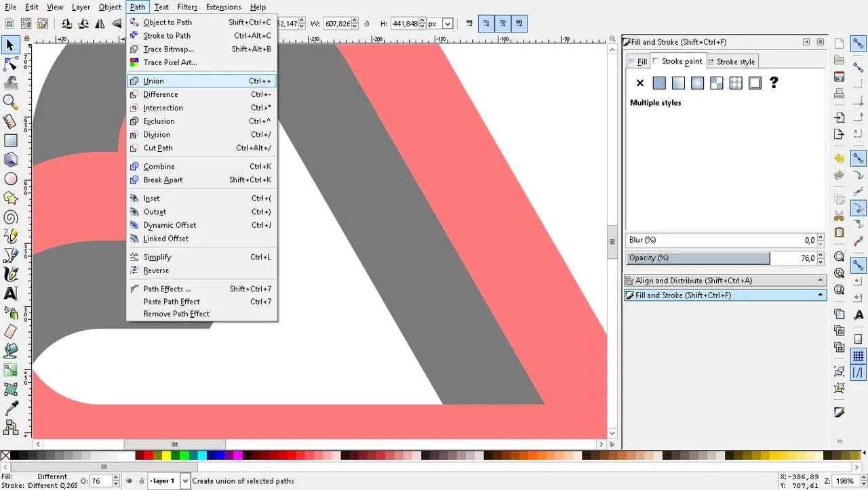Choose Path Effects from the Path menu
Screen dimensions: 868x490
coord(201,289)
